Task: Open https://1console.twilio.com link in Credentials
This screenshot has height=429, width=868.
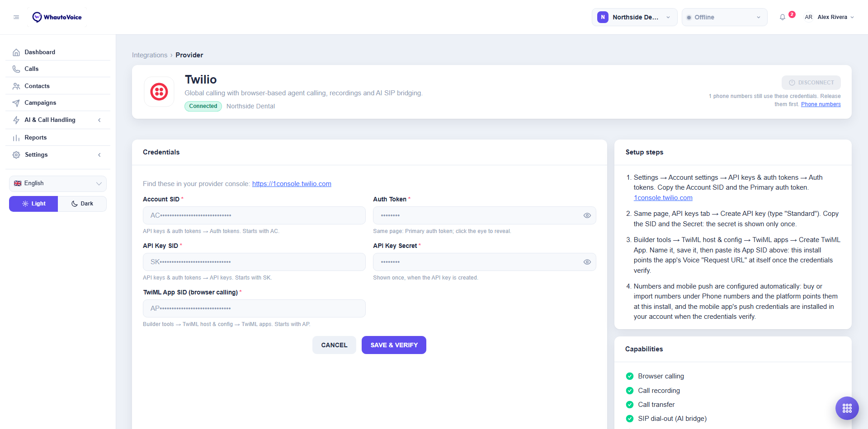Action: (292, 184)
